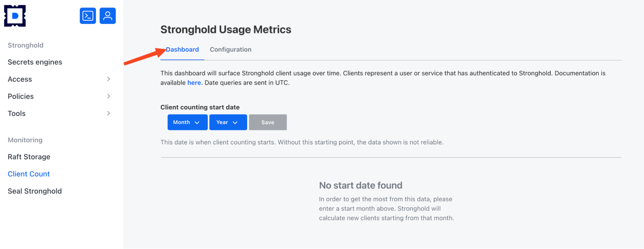Select Client Count in sidebar

(29, 174)
